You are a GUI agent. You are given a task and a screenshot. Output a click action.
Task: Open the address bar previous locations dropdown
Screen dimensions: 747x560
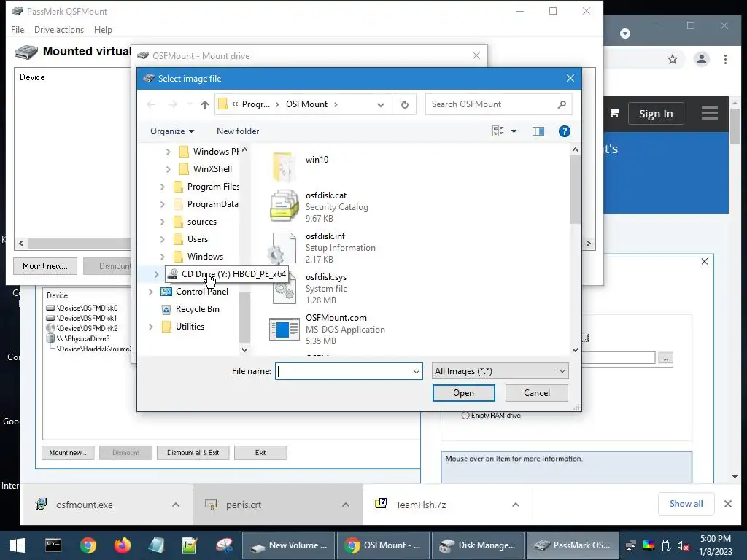381,105
